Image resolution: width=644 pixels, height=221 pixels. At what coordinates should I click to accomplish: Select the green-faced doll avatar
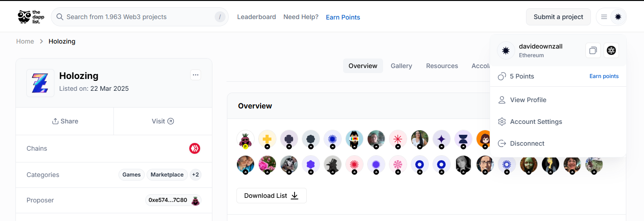(x=529, y=164)
